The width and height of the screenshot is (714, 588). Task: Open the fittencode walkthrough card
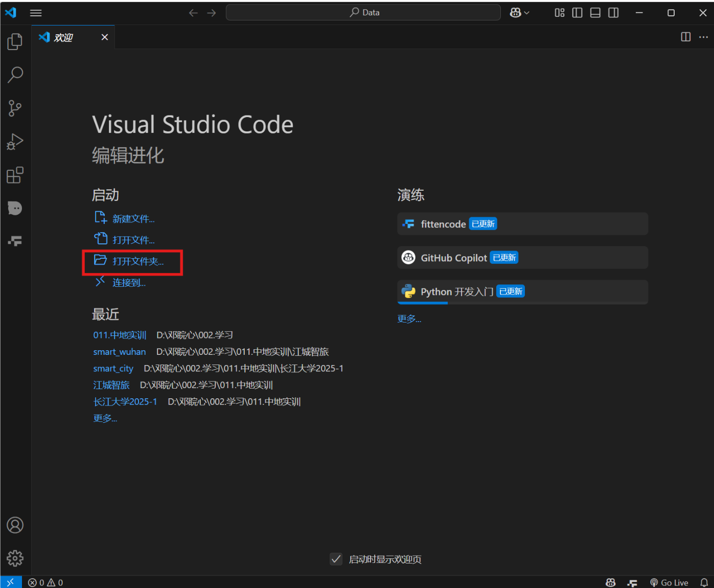pos(522,224)
